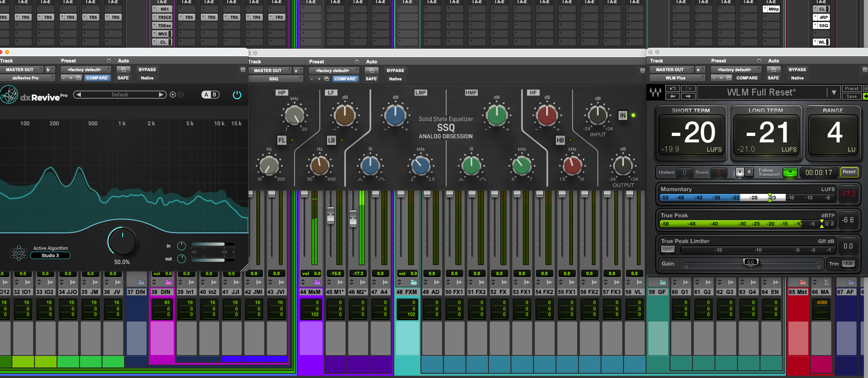Enable the SSQ HP band button
This screenshot has height=378, width=868.
tap(281, 92)
